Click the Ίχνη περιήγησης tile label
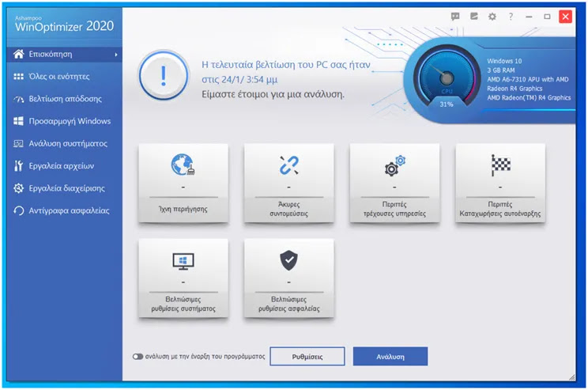The image size is (588, 390). pyautogui.click(x=183, y=210)
